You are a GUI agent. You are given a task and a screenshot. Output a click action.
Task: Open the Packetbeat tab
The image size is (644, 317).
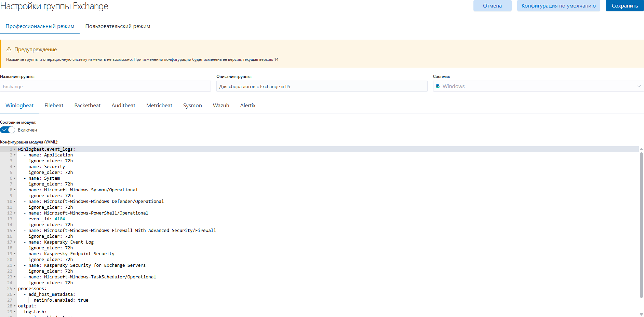[x=88, y=106]
